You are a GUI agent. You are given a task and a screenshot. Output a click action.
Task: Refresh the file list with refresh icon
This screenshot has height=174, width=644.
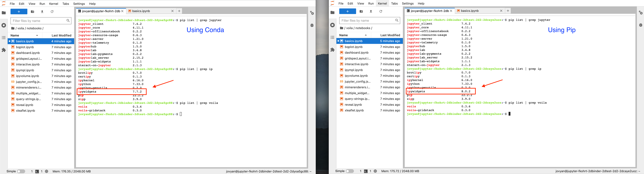(52, 12)
